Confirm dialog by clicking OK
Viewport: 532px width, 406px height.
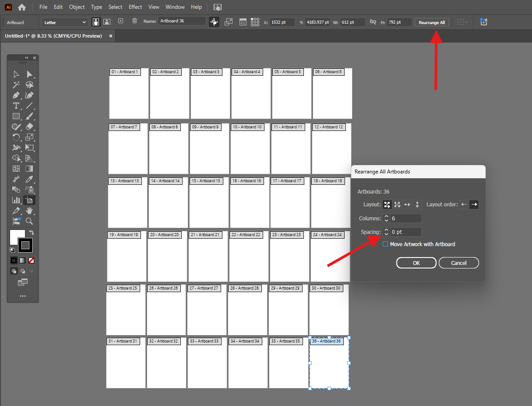click(416, 263)
